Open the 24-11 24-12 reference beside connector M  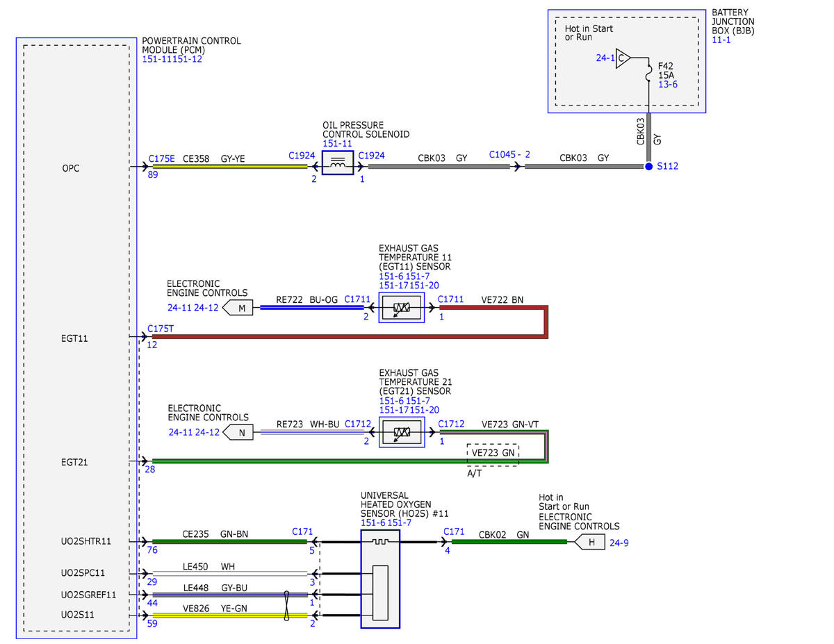point(194,308)
